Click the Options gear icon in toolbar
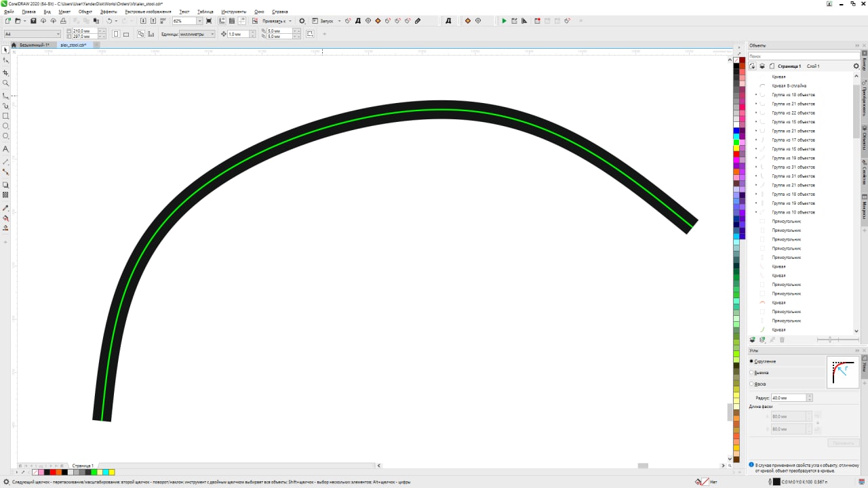 302,20
